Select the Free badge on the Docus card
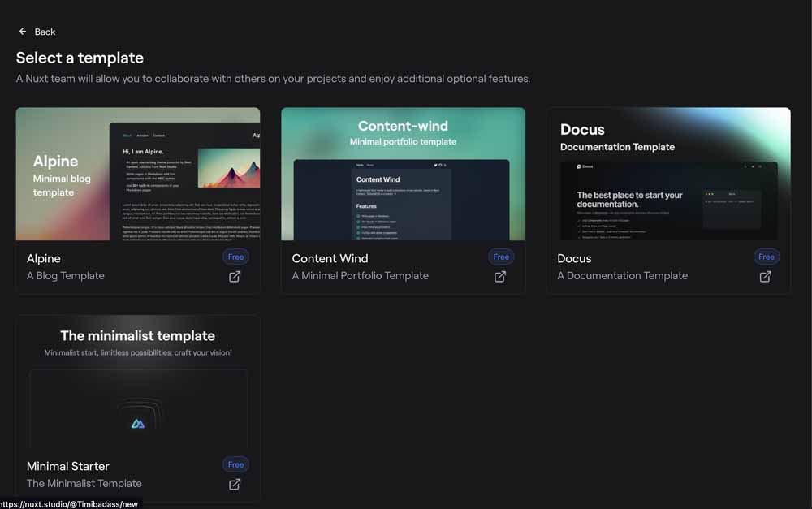 click(767, 257)
